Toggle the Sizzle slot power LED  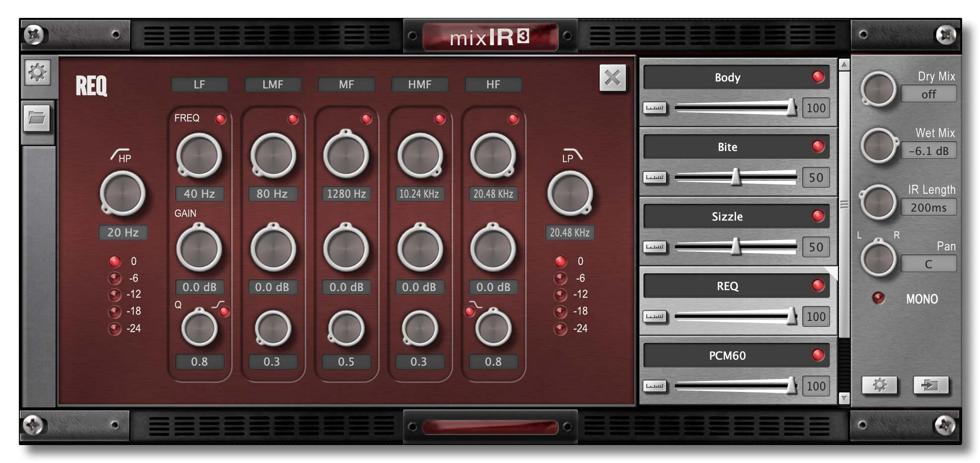click(x=818, y=216)
